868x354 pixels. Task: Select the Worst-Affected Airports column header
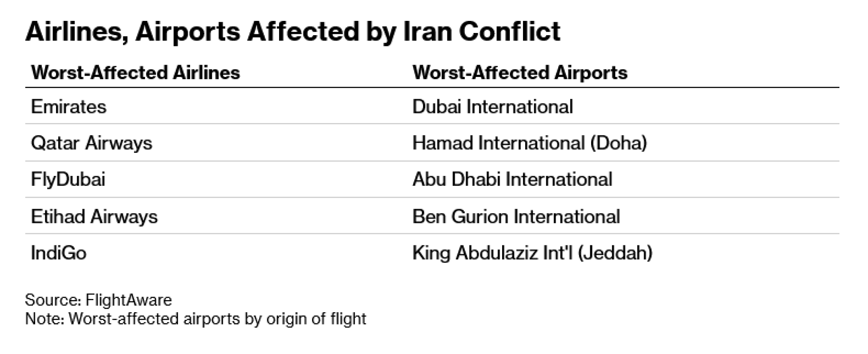(x=519, y=73)
